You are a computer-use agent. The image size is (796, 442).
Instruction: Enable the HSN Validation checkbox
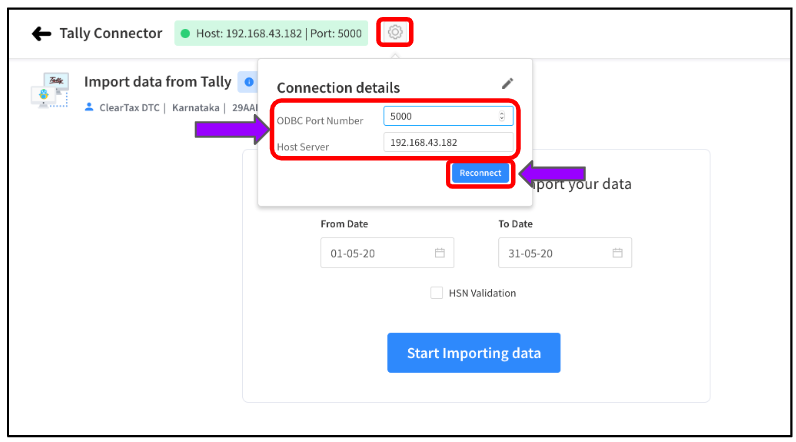(436, 293)
